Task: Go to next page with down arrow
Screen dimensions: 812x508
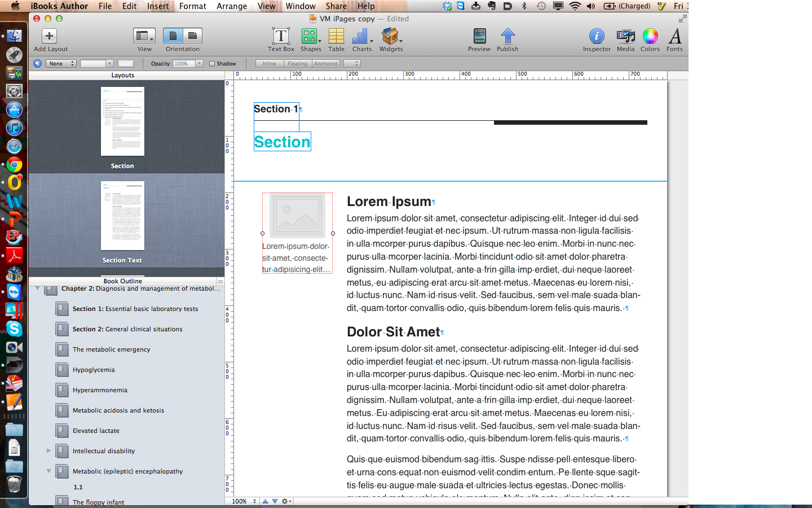Action: click(x=275, y=501)
